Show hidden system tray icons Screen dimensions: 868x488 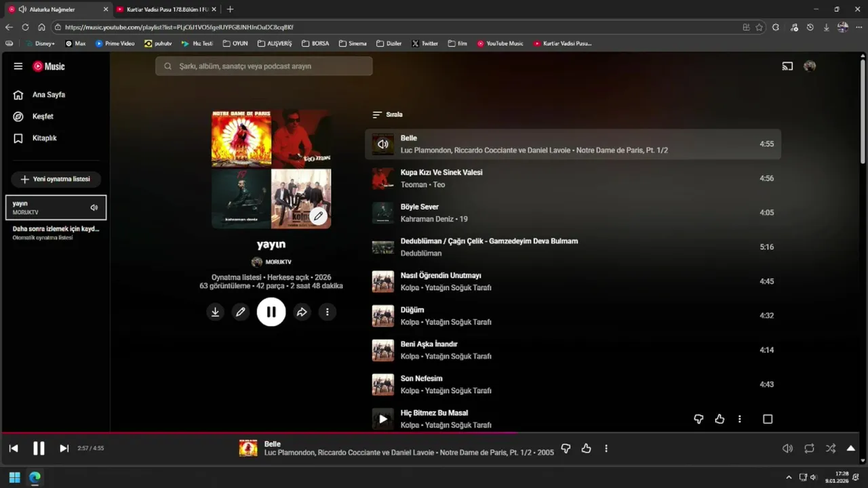click(x=788, y=477)
